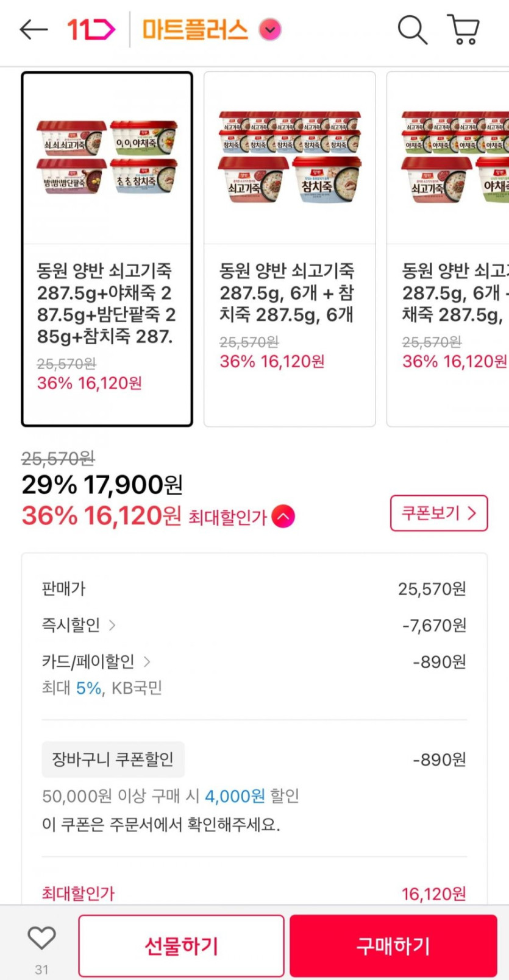Tap the 참치죽 product image in second card
509x980 pixels.
[x=326, y=180]
